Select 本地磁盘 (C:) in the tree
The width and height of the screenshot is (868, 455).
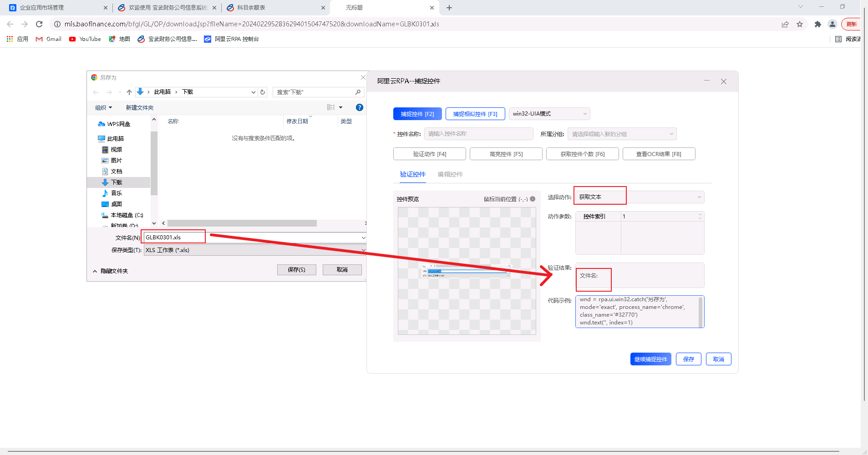point(122,215)
